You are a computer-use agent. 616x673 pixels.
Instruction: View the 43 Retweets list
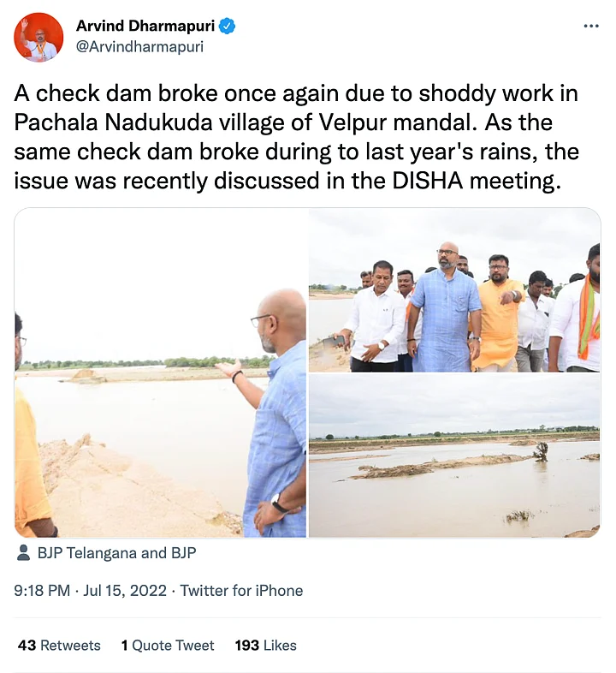(x=59, y=646)
